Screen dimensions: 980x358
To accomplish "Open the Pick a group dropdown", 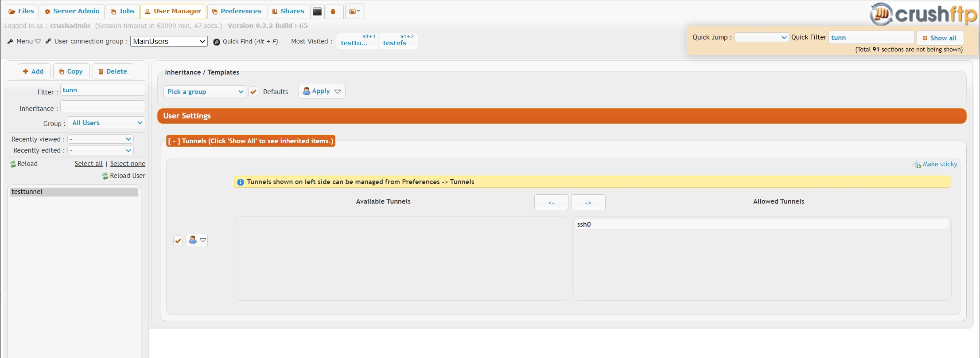I will click(205, 92).
